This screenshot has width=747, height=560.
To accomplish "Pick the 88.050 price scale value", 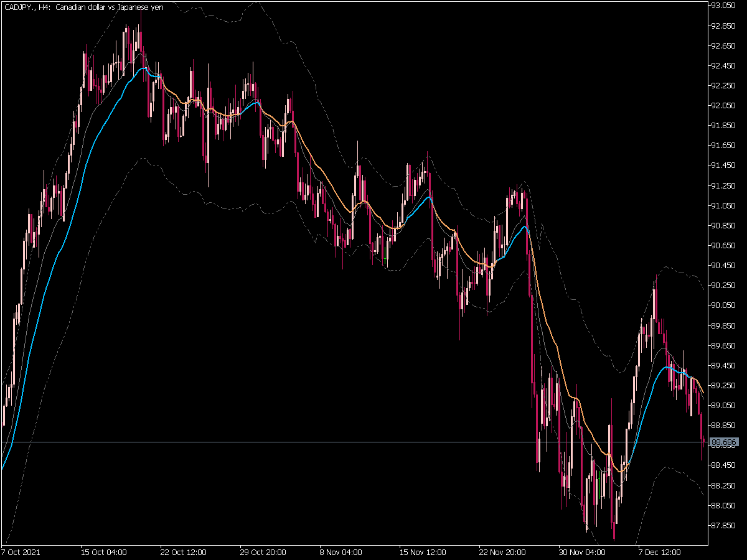I will click(724, 505).
